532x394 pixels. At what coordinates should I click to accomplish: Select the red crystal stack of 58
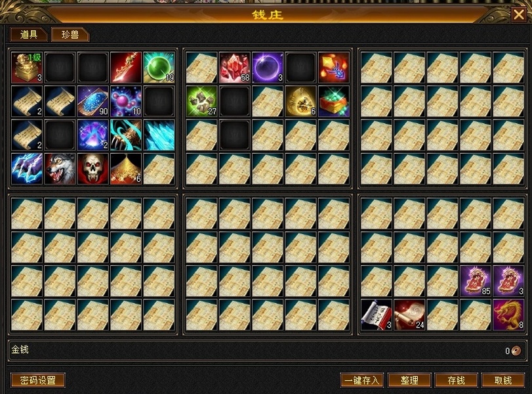tap(234, 67)
